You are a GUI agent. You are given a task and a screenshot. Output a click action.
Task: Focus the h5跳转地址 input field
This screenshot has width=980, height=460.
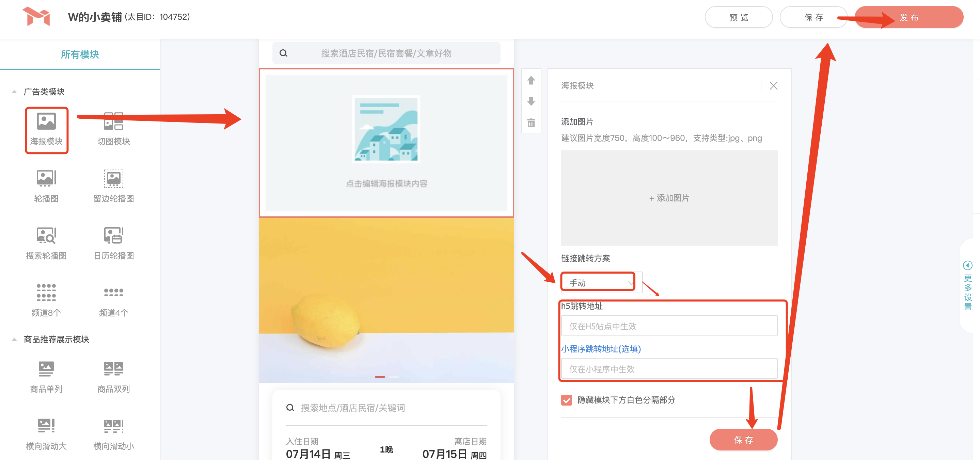coord(669,326)
